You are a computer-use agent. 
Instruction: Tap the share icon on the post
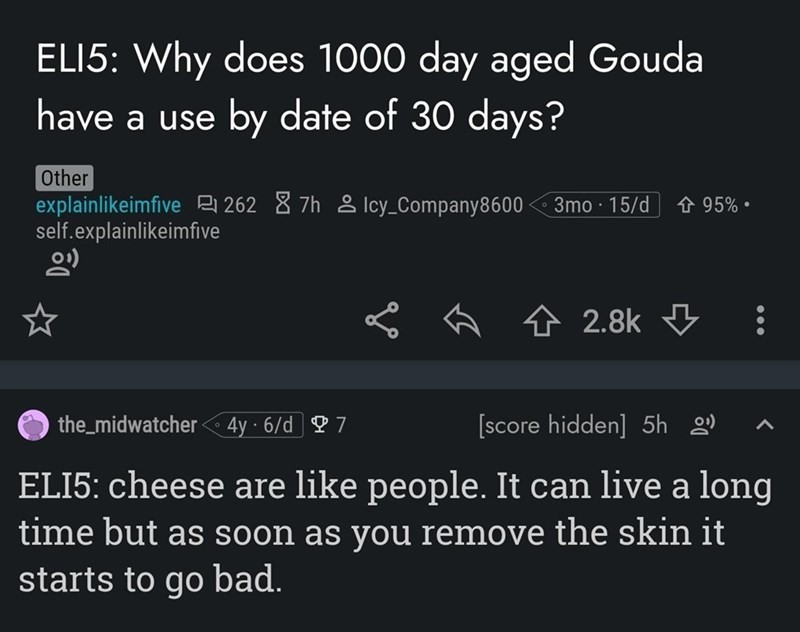point(382,321)
